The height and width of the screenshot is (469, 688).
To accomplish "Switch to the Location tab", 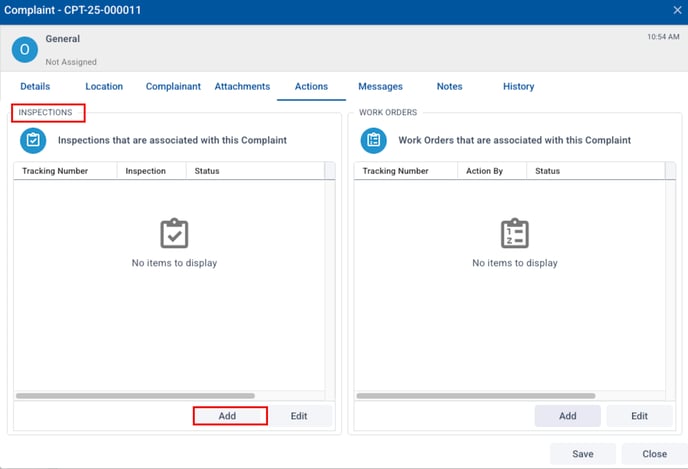I will tap(104, 87).
